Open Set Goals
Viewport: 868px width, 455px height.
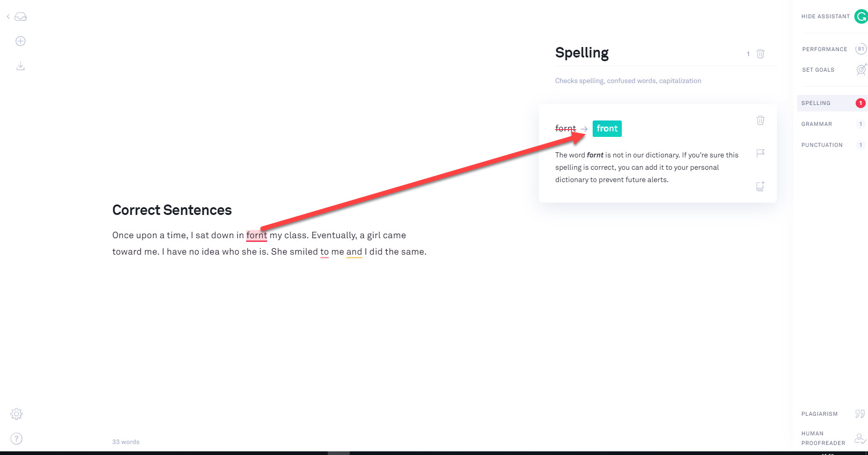tap(818, 70)
